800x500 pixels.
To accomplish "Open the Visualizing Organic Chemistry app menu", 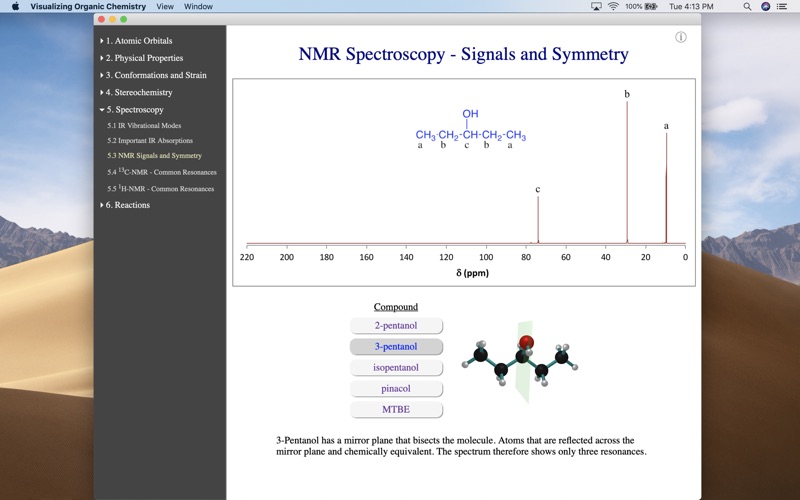I will click(88, 7).
